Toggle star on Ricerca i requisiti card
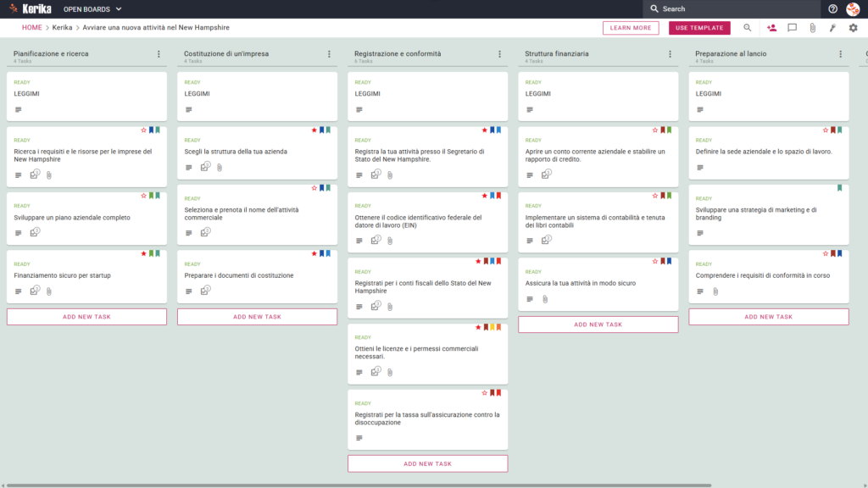The image size is (868, 488). [x=143, y=130]
